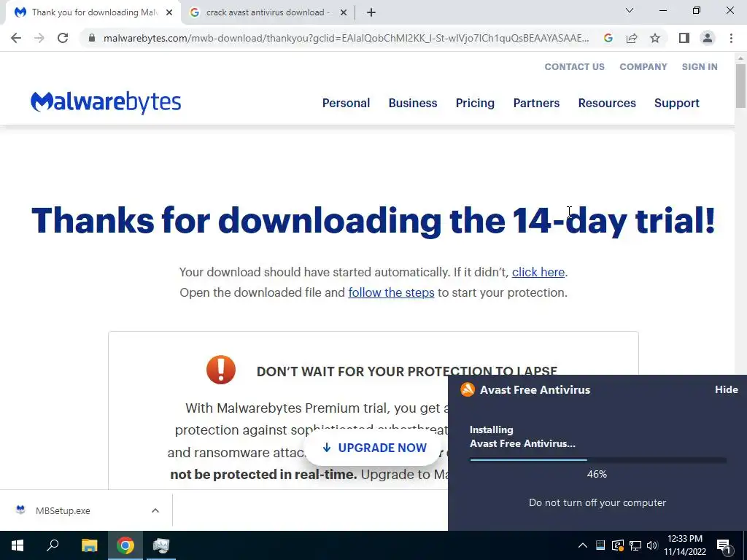Switch to the crack avast antivirus download tab
The height and width of the screenshot is (560, 747).
point(268,13)
